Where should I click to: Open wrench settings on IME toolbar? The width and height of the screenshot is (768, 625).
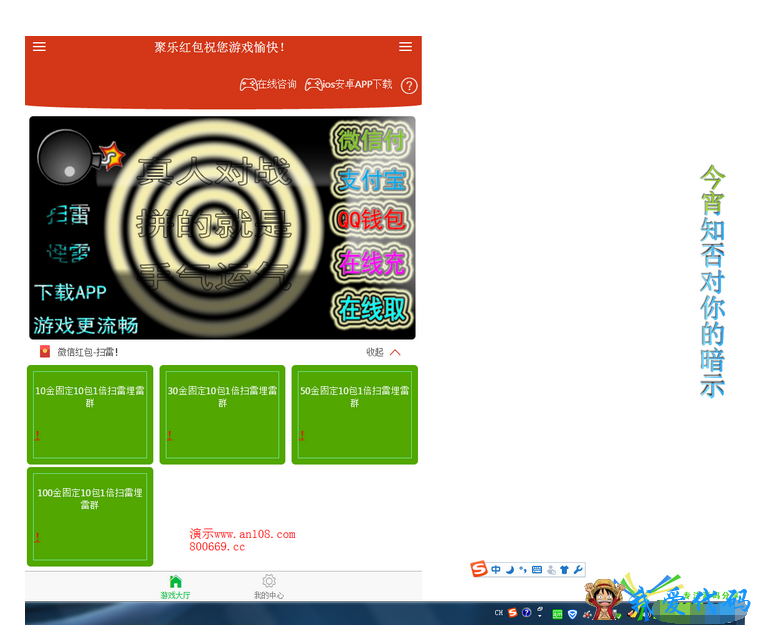(x=578, y=570)
